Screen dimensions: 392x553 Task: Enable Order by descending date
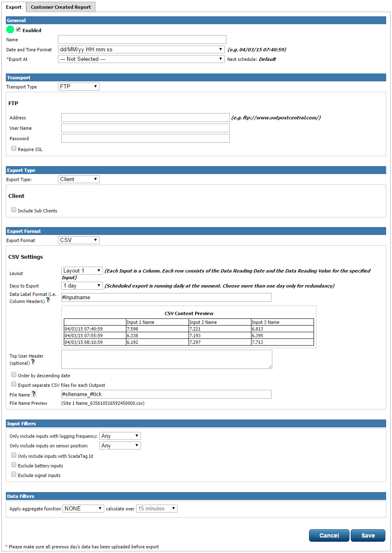pos(14,375)
